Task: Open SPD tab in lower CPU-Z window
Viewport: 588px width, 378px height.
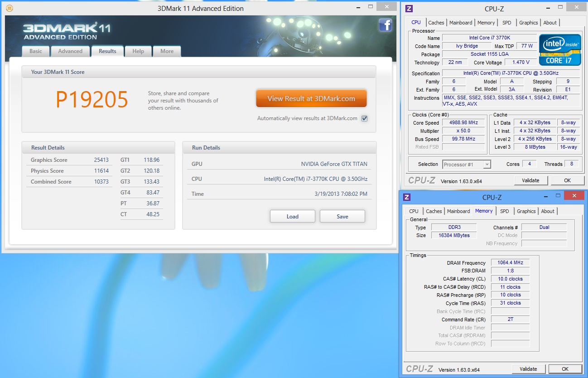Action: 505,211
